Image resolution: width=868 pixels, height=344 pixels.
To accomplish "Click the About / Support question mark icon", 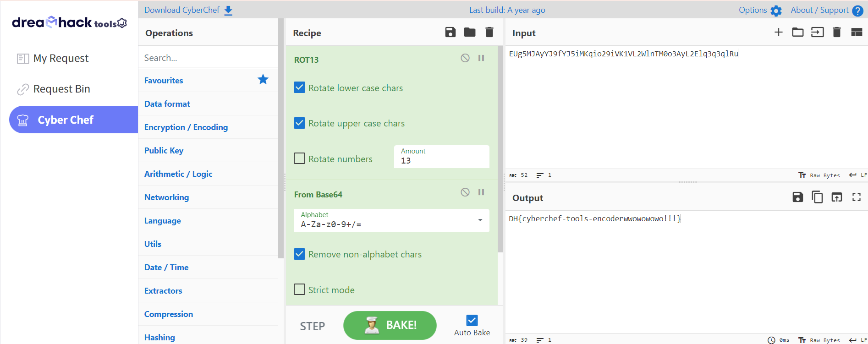I will (x=858, y=11).
